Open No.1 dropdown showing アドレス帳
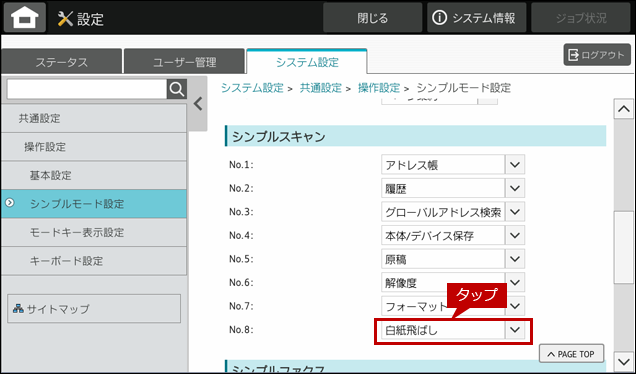 [x=453, y=165]
